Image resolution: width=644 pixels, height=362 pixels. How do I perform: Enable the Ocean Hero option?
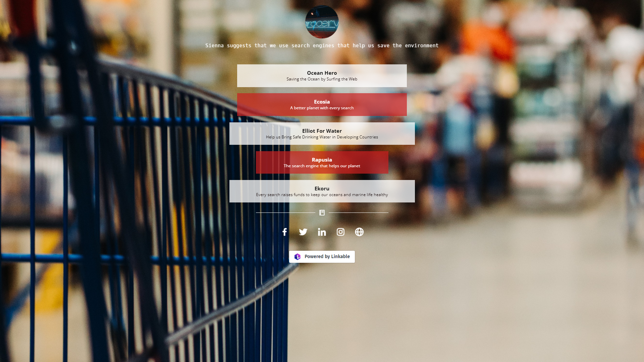point(322,75)
